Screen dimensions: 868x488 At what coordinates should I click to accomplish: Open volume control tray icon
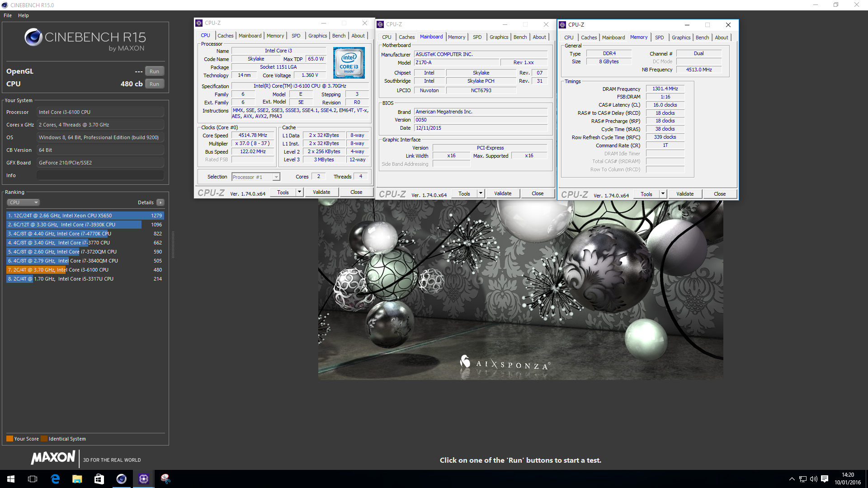pos(814,479)
